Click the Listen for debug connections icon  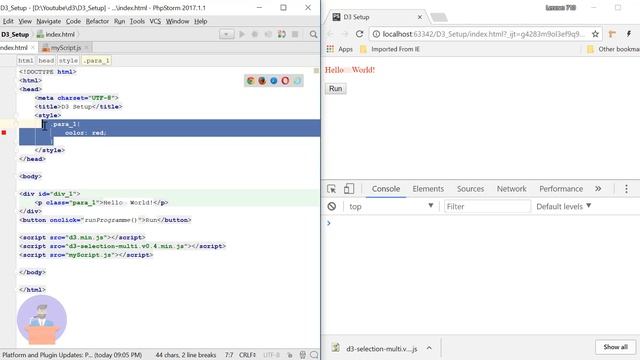282,34
